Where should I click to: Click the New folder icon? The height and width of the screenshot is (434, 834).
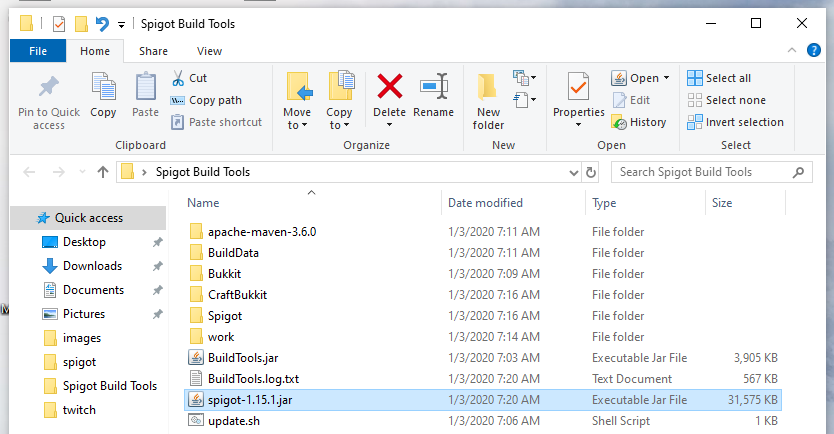tap(488, 87)
